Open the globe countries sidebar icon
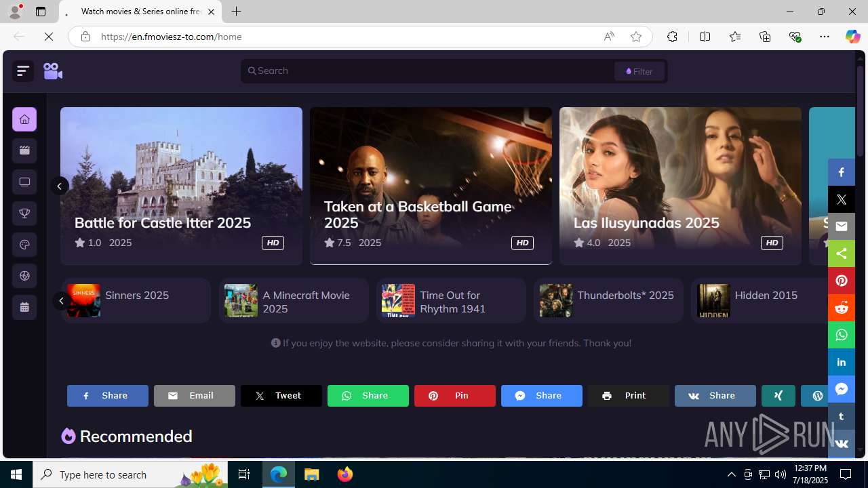 click(x=24, y=276)
